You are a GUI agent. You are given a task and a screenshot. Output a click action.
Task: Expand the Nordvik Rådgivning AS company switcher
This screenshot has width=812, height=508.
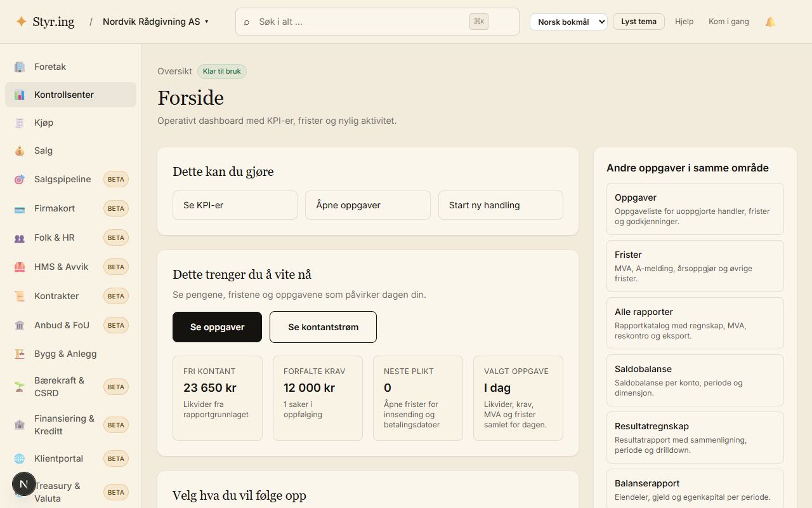(x=155, y=22)
